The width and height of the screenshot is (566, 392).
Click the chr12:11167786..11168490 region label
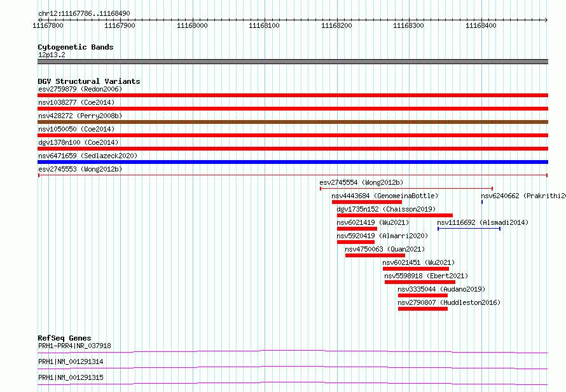pos(84,14)
